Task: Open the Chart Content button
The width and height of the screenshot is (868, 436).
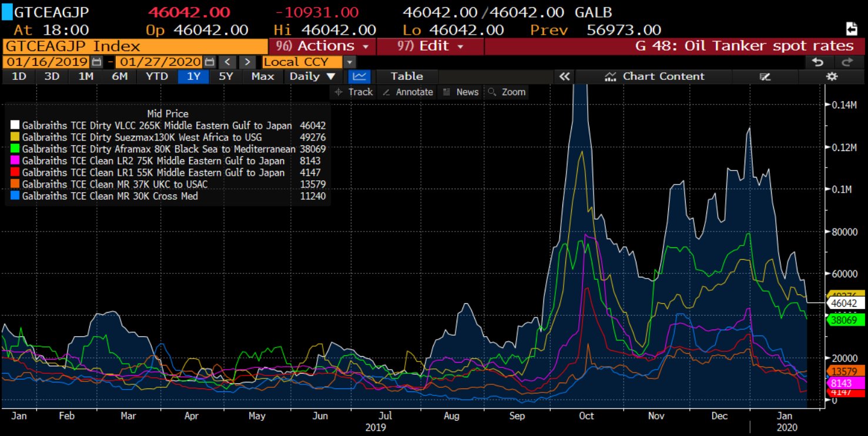Action: [x=654, y=76]
